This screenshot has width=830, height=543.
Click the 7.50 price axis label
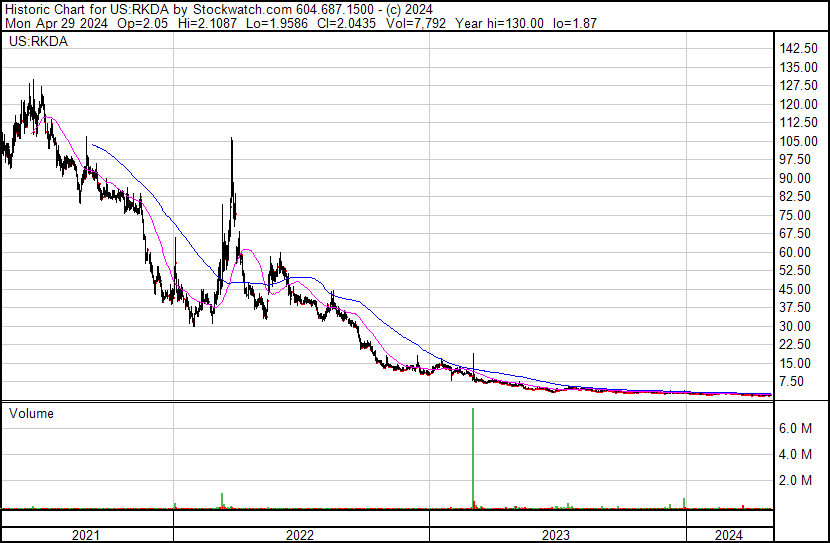pos(795,381)
